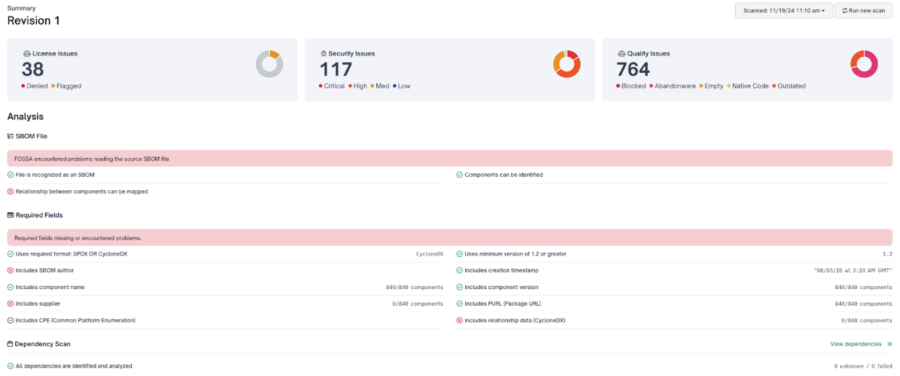Click the Outdated legend label
This screenshot has height=376, width=900.
tap(791, 86)
